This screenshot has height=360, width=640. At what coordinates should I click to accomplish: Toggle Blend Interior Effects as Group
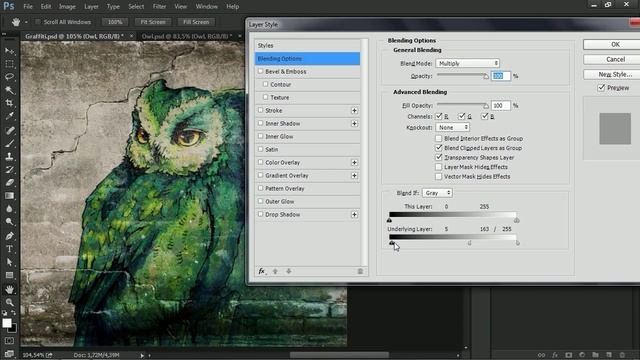pyautogui.click(x=439, y=138)
